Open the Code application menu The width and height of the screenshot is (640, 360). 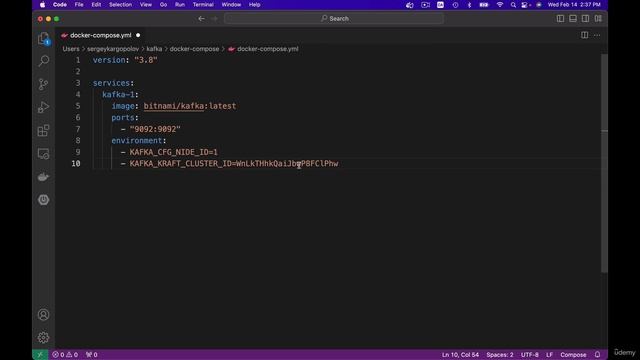60,5
